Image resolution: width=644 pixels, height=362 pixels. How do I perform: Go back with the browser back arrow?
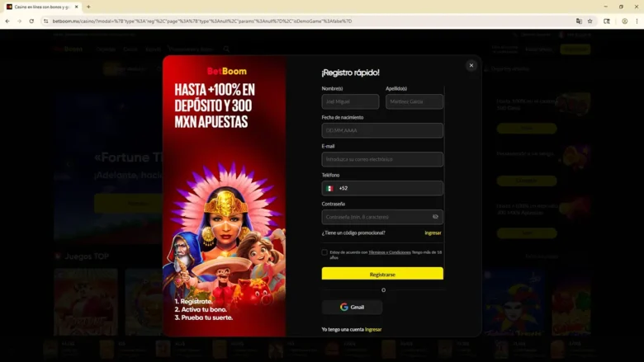pyautogui.click(x=7, y=21)
